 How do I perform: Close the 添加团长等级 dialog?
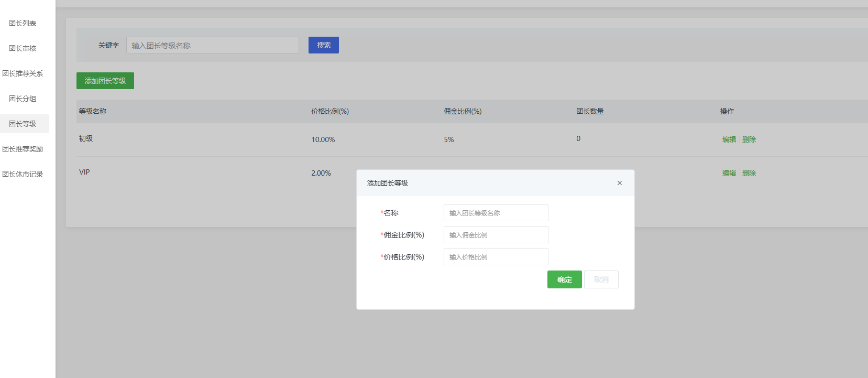[619, 183]
